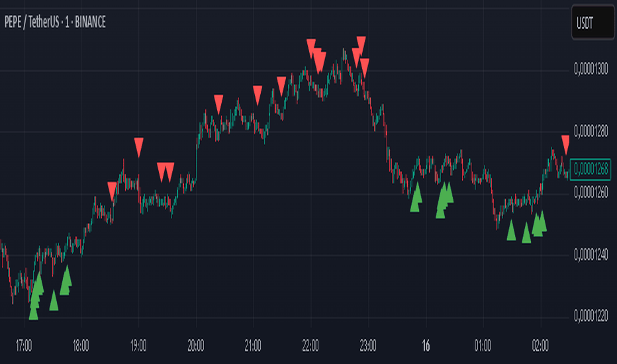Click the 21:00 time axis label
This screenshot has width=617, height=364.
click(253, 346)
